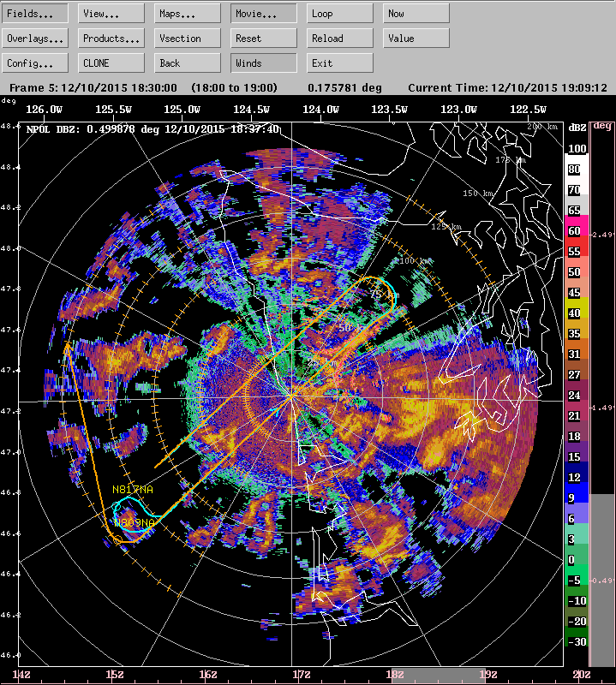Select the 12 dBZ blue color swatch
Image resolution: width=616 pixels, height=685 pixels.
[577, 473]
